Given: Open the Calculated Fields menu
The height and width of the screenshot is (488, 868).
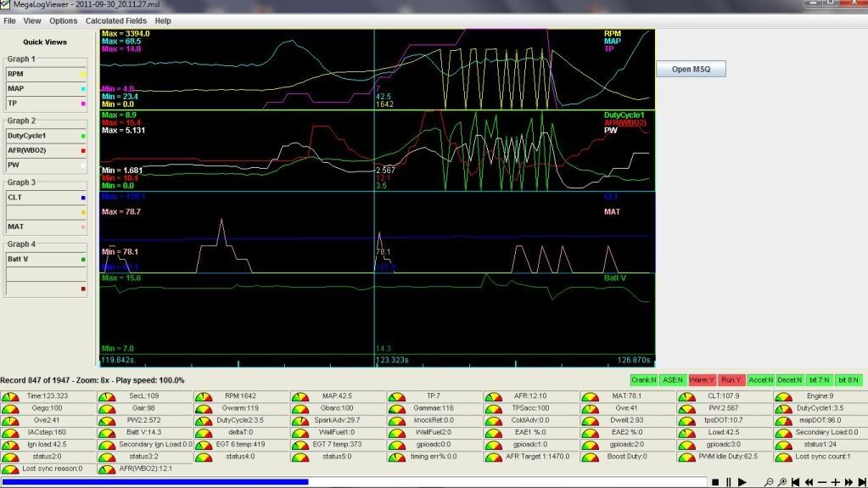Looking at the screenshot, I should [115, 21].
